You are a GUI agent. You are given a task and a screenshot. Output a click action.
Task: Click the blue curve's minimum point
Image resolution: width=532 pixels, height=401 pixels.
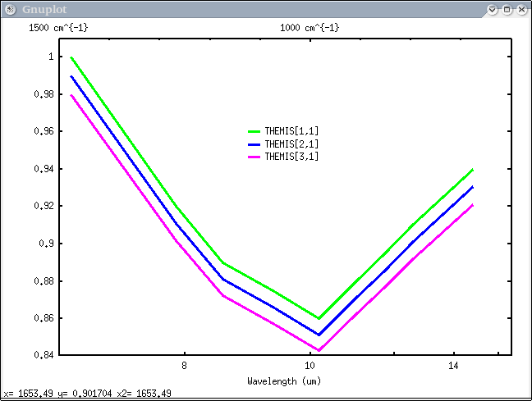[x=319, y=335]
